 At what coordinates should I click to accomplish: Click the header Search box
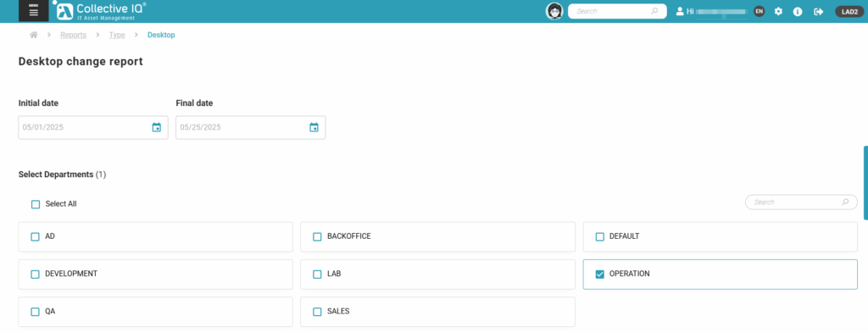pos(617,11)
